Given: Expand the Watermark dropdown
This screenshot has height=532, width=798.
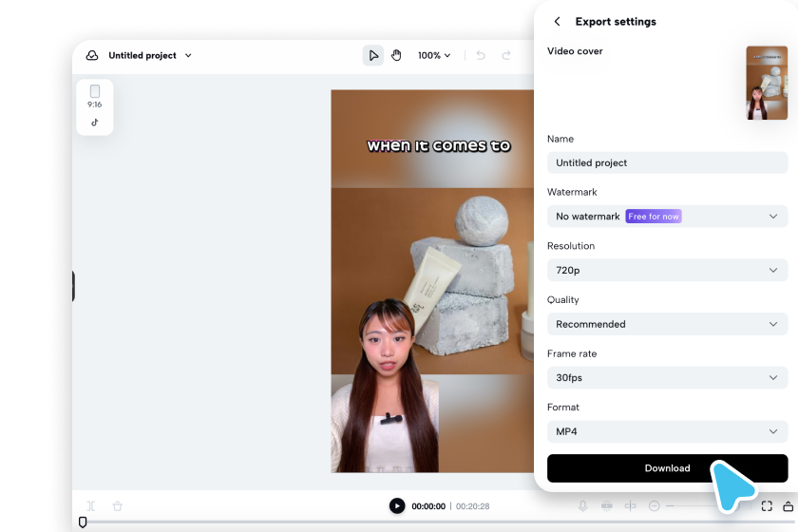Looking at the screenshot, I should point(667,217).
